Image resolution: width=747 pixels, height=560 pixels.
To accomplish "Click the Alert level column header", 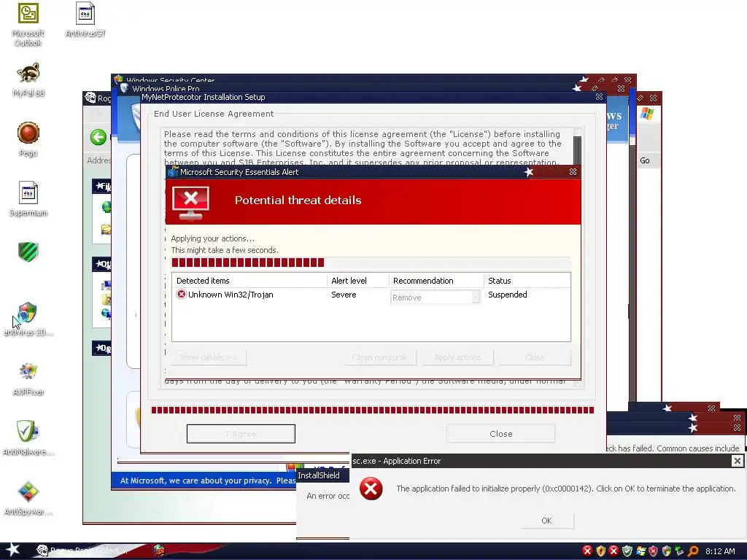I will click(358, 281).
